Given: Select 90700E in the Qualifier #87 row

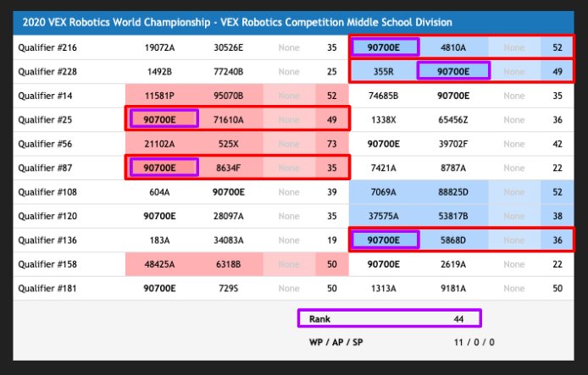Looking at the screenshot, I should tap(159, 168).
